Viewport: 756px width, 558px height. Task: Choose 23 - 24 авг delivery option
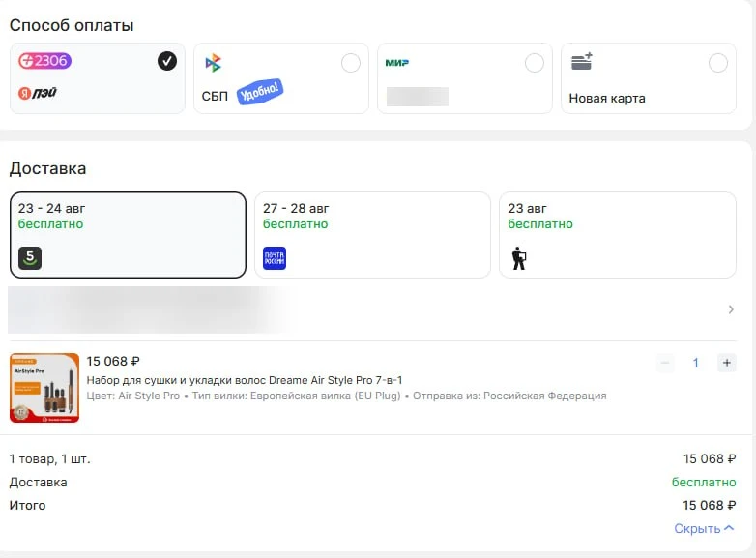[128, 235]
